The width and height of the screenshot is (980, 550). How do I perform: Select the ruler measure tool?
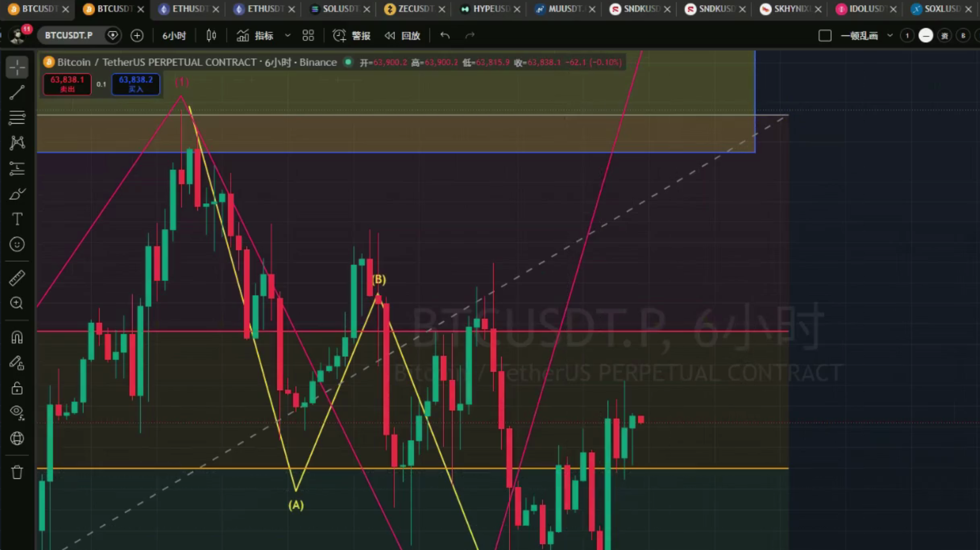tap(17, 278)
